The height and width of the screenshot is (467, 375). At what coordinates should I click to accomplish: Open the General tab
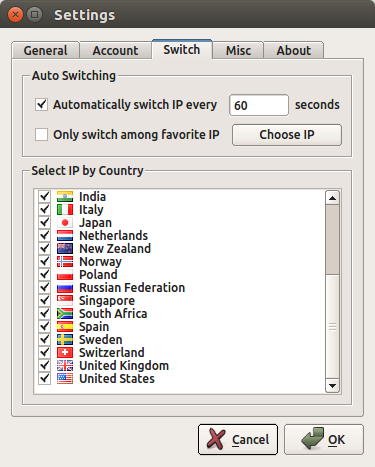pos(46,50)
